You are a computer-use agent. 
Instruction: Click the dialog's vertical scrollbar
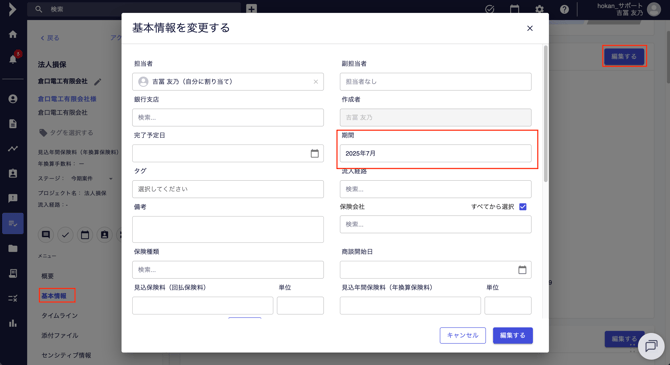[x=546, y=114]
